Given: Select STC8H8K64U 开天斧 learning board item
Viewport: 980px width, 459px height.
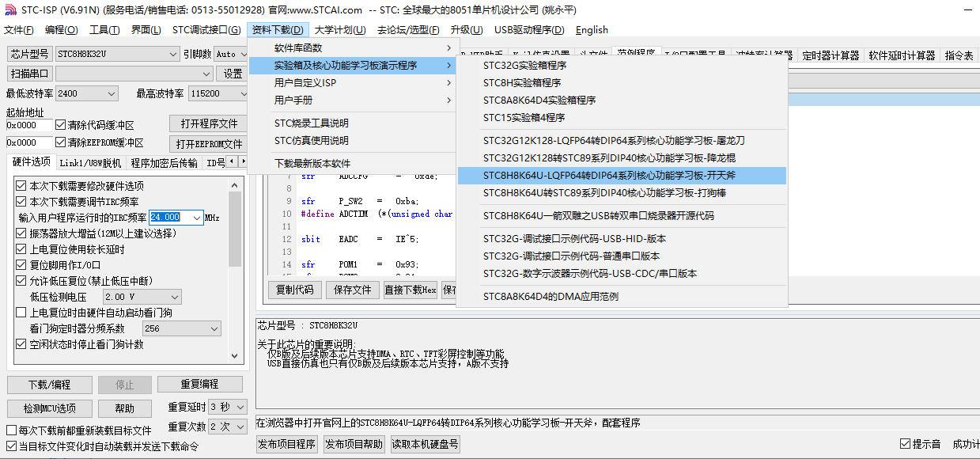Looking at the screenshot, I should [622, 175].
